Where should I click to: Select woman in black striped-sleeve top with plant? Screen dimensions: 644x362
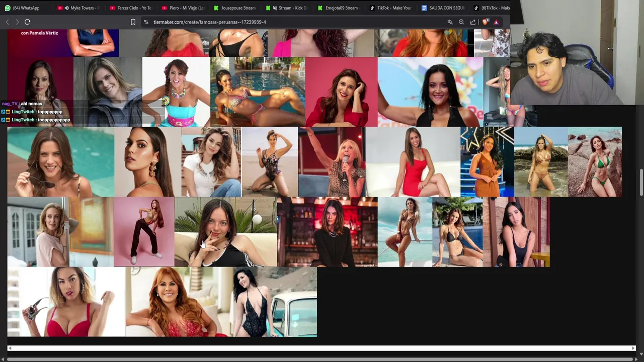pyautogui.click(x=225, y=232)
